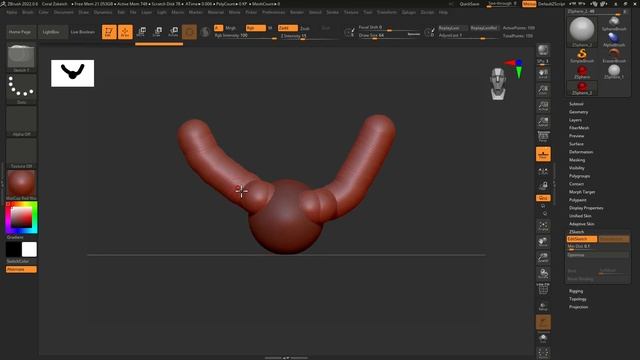The height and width of the screenshot is (360, 640).
Task: Open the MatCap Red Wax material selector
Action: point(21,185)
